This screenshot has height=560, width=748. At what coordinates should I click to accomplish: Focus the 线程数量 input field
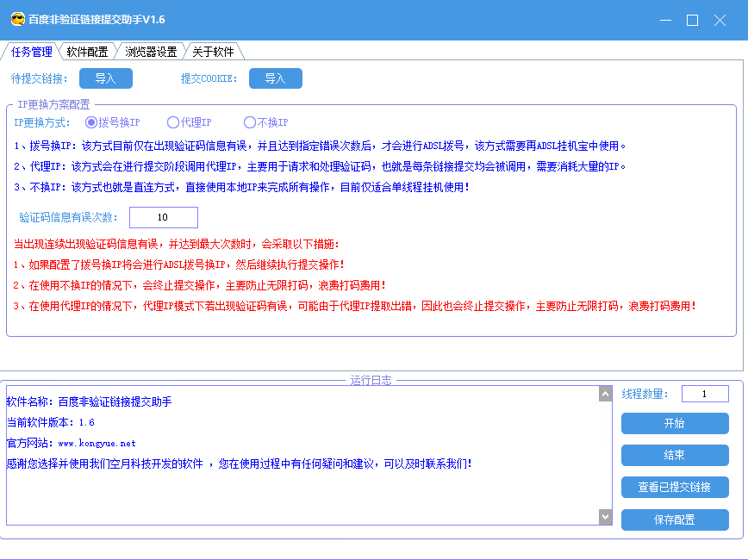click(x=705, y=394)
